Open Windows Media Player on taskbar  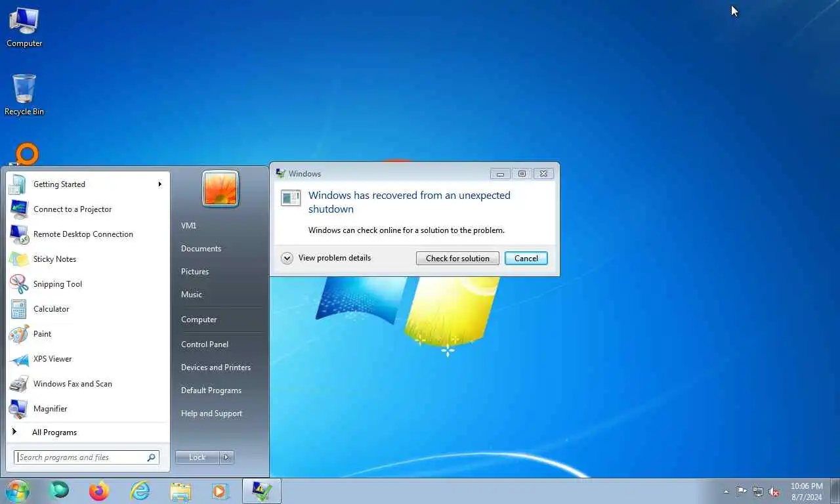coord(220,491)
